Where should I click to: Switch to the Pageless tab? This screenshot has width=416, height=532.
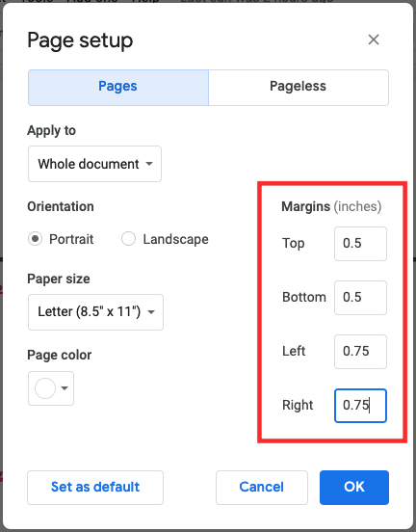[299, 88]
